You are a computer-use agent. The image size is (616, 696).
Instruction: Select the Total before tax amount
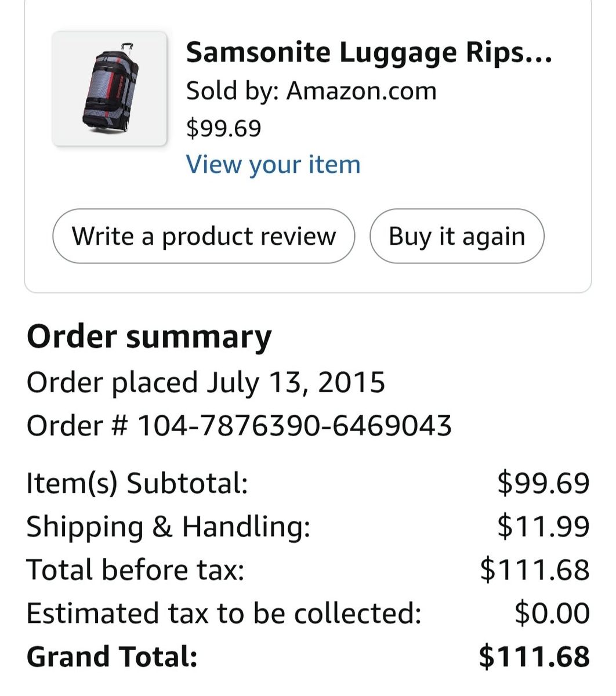click(x=534, y=570)
